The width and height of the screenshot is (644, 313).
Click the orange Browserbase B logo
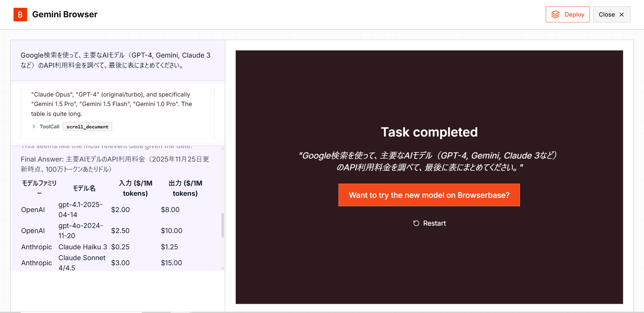point(20,15)
